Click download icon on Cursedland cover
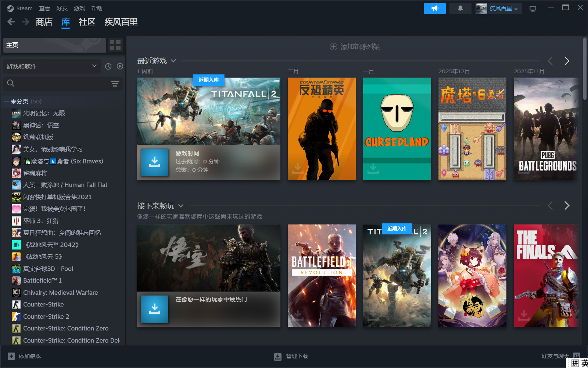588x368 pixels. (x=373, y=169)
